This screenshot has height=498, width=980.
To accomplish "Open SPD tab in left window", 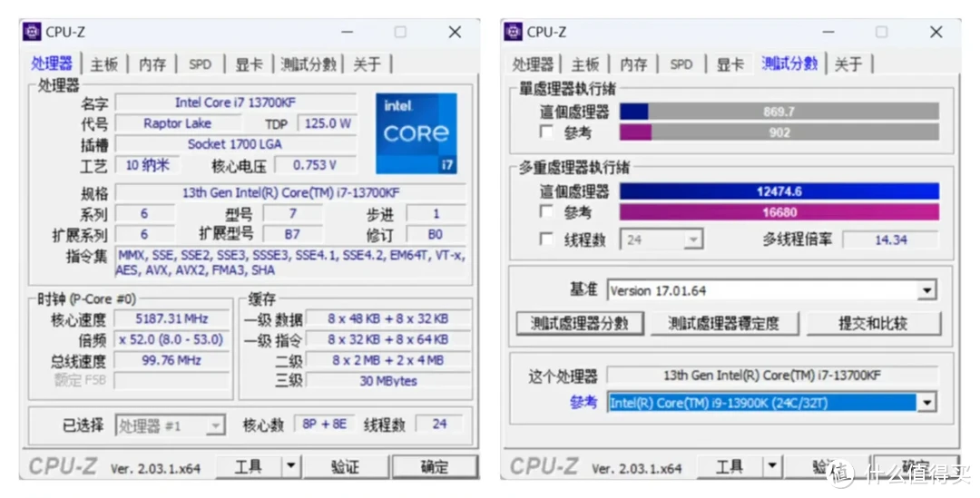I will (x=200, y=63).
